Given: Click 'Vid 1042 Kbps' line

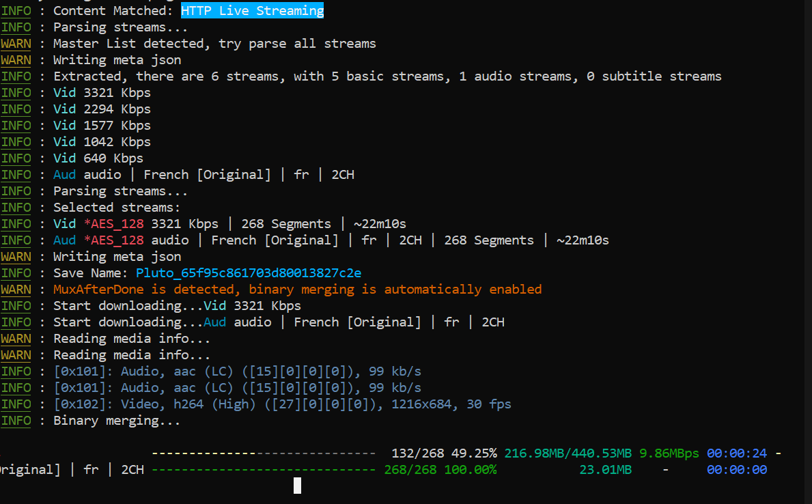Looking at the screenshot, I should pyautogui.click(x=102, y=142).
